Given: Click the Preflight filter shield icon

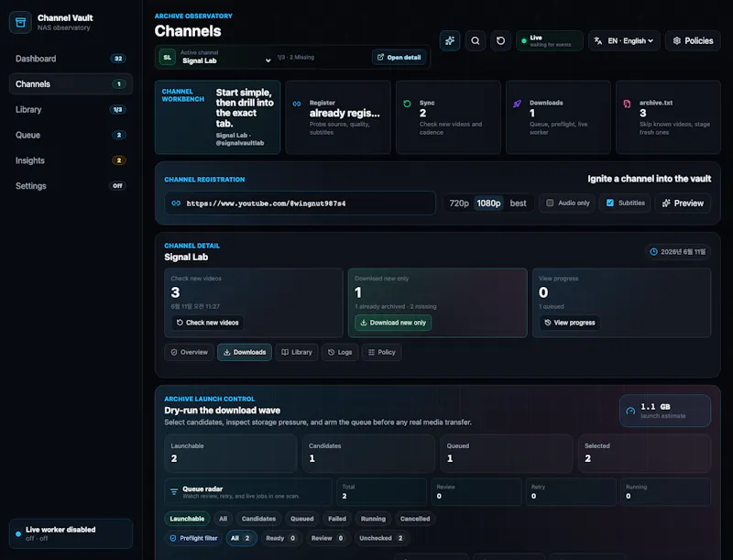Looking at the screenshot, I should click(x=173, y=538).
